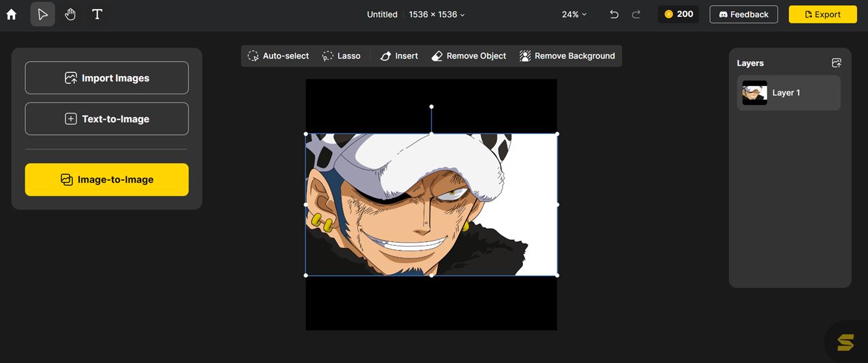Image resolution: width=868 pixels, height=363 pixels.
Task: Export the image
Action: click(823, 14)
